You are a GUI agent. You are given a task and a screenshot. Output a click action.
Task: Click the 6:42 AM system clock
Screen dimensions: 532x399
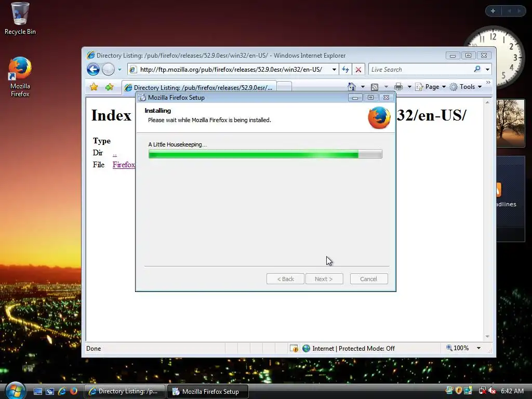coord(512,391)
